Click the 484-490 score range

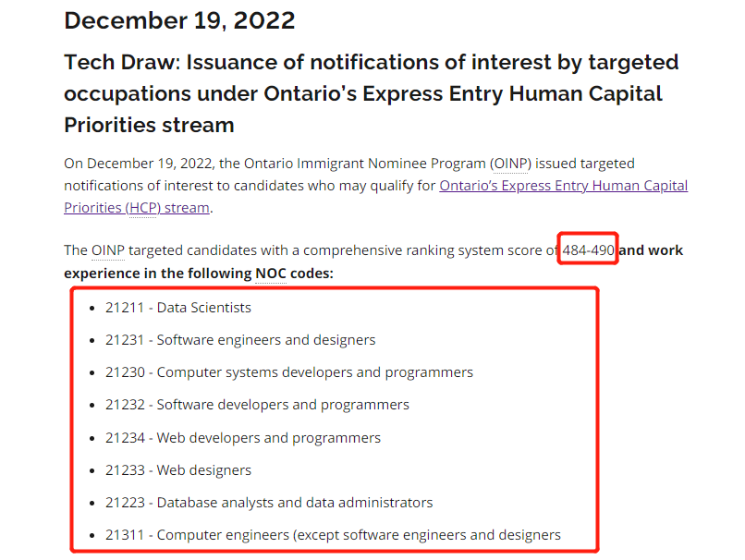point(588,250)
